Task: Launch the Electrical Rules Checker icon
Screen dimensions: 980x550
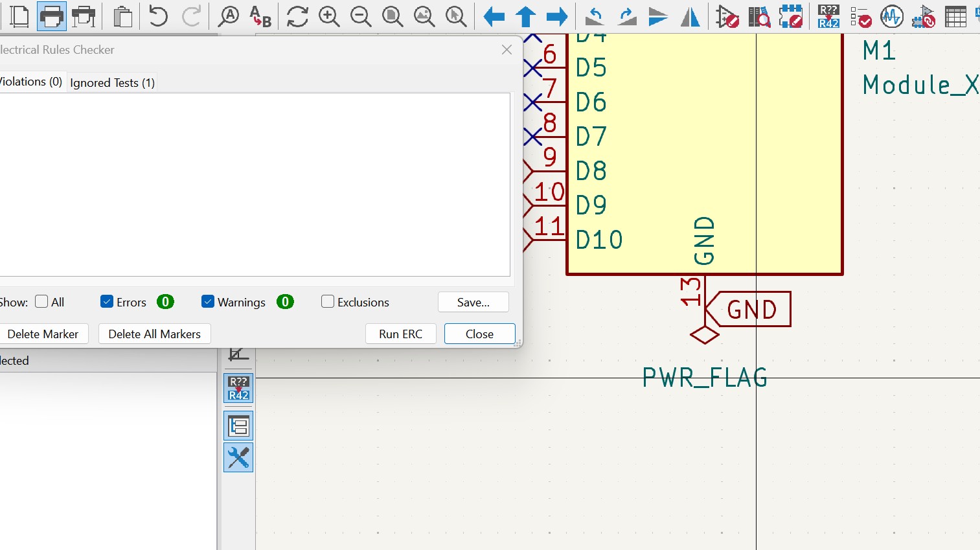Action: click(860, 16)
